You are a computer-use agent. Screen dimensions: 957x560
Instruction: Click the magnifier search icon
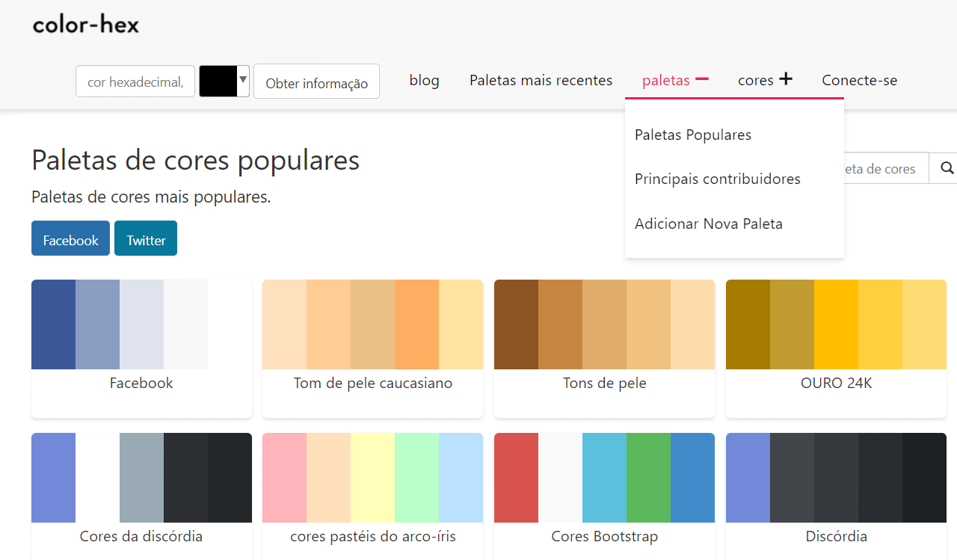pos(947,167)
